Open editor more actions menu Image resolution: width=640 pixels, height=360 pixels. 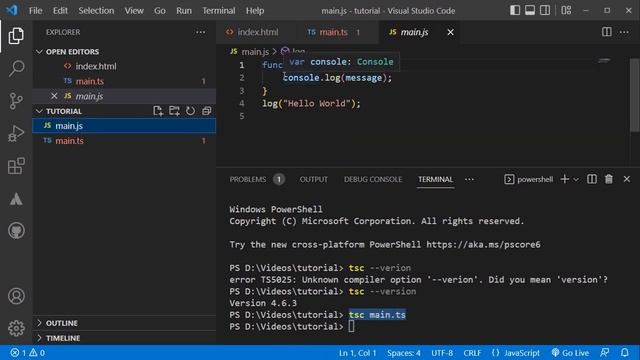(x=624, y=32)
